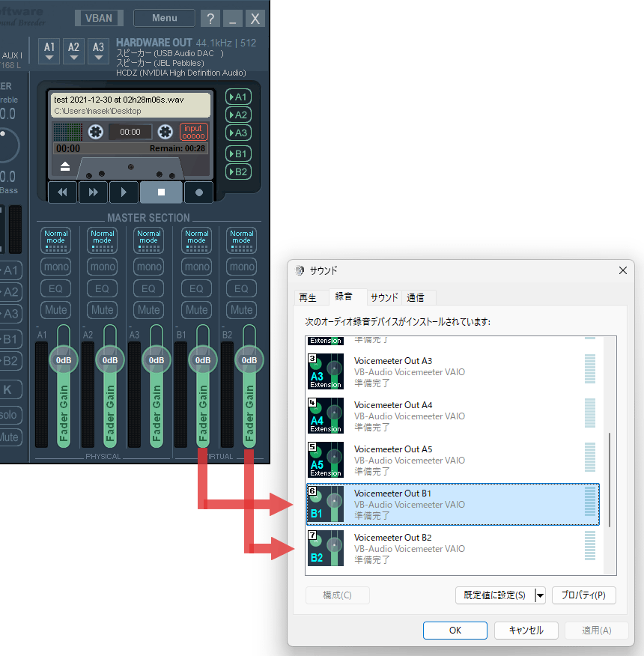This screenshot has width=644, height=656.
Task: Close the サウンド dialog
Action: pyautogui.click(x=623, y=270)
